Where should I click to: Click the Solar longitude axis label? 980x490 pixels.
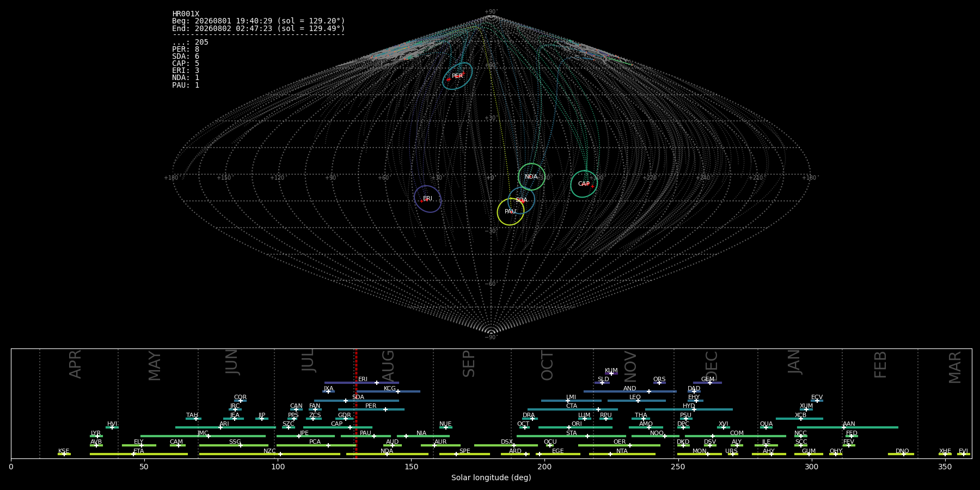[x=491, y=477]
